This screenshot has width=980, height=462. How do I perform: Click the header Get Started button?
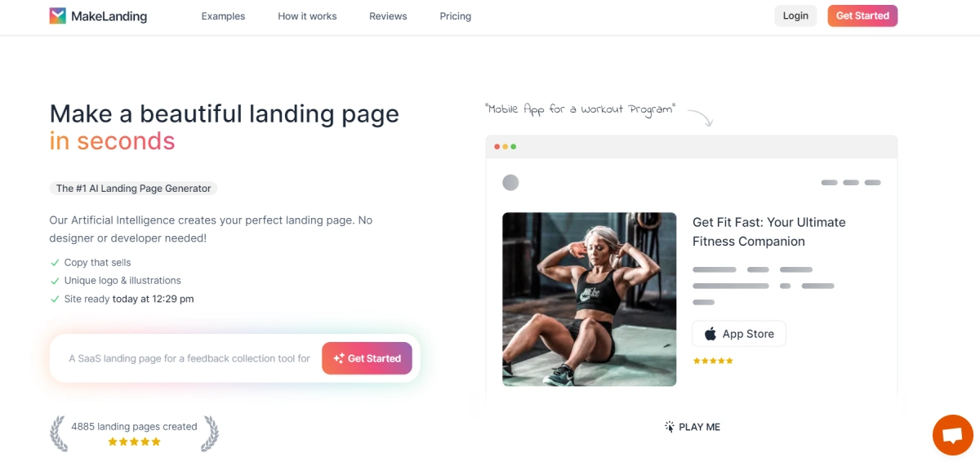tap(862, 16)
